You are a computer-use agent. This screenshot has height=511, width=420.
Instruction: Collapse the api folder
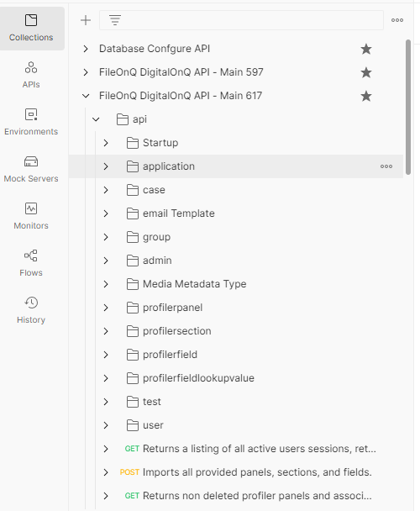point(96,119)
